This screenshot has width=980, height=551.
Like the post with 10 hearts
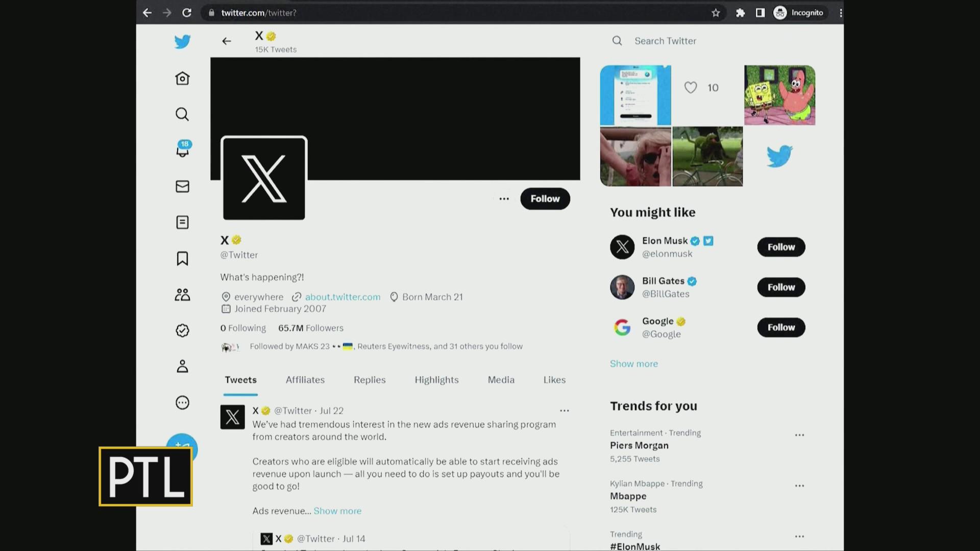(x=691, y=88)
